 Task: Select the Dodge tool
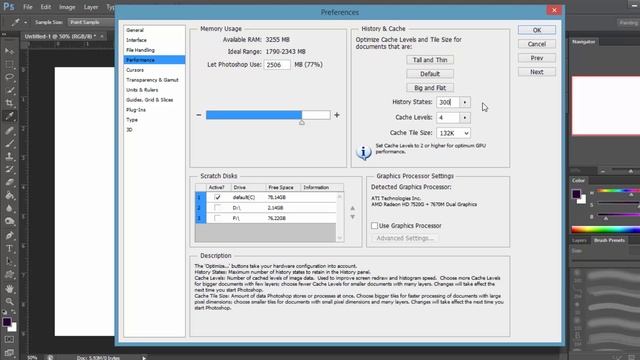9,222
